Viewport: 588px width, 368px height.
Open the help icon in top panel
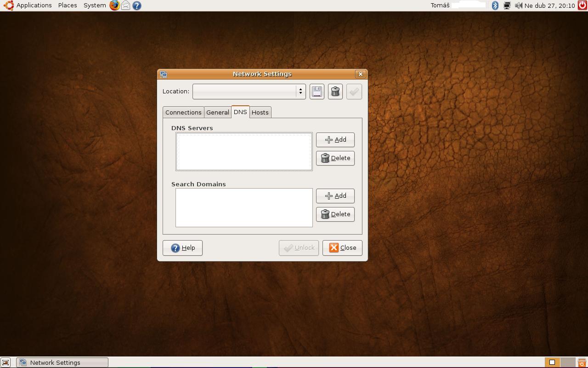pos(136,6)
